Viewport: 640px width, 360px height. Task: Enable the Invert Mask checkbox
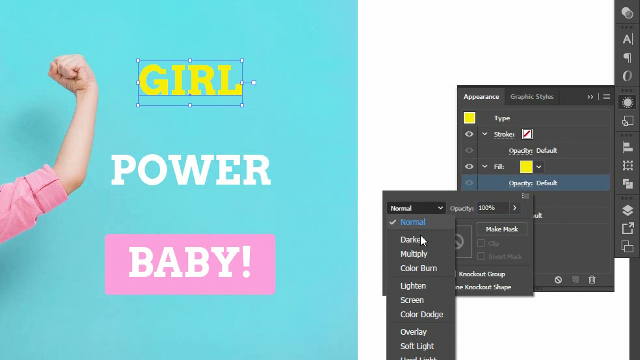click(481, 256)
